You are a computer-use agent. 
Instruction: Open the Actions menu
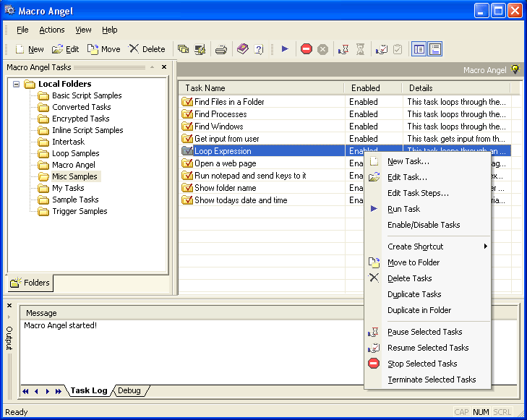(x=52, y=30)
